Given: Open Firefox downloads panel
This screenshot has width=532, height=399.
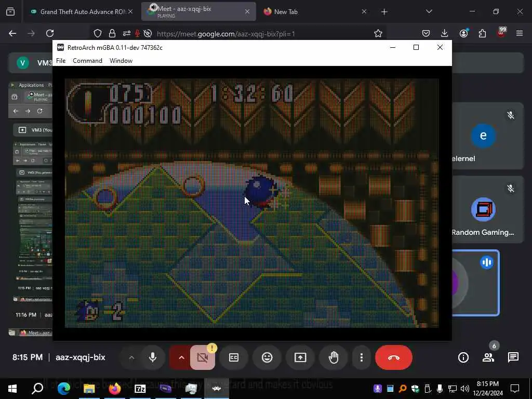Looking at the screenshot, I should pos(445,33).
